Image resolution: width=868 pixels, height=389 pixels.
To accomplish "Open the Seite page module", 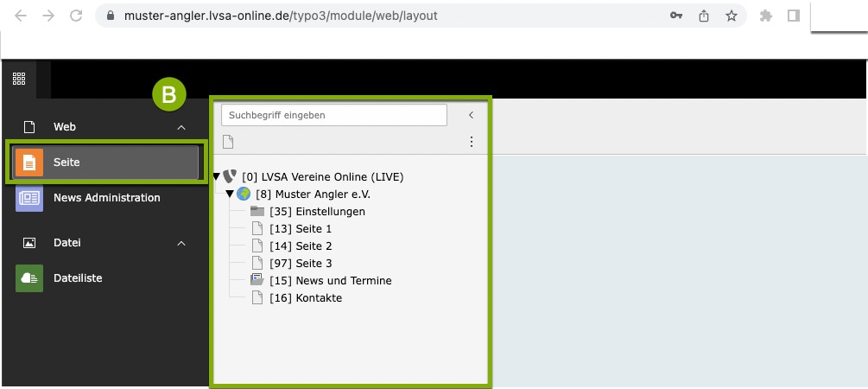I will (105, 163).
